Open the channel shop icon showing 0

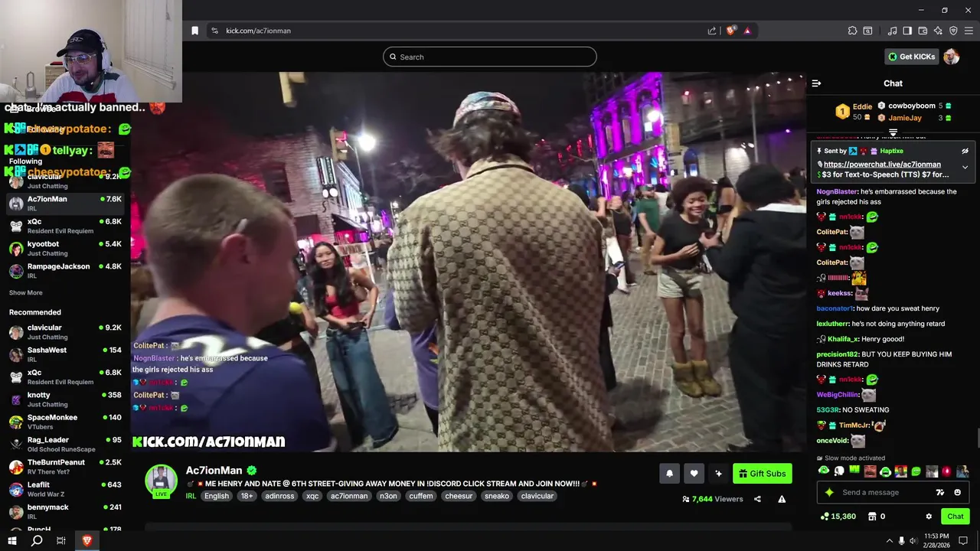[877, 517]
